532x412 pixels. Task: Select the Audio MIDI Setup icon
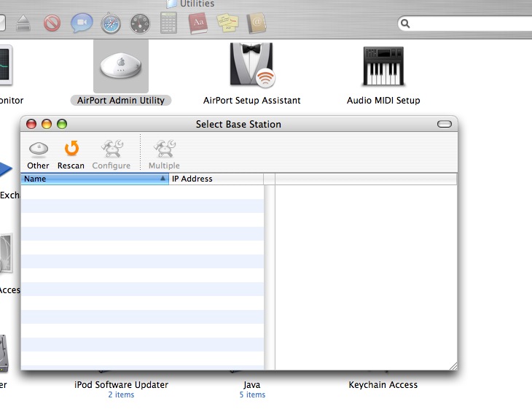tap(383, 66)
